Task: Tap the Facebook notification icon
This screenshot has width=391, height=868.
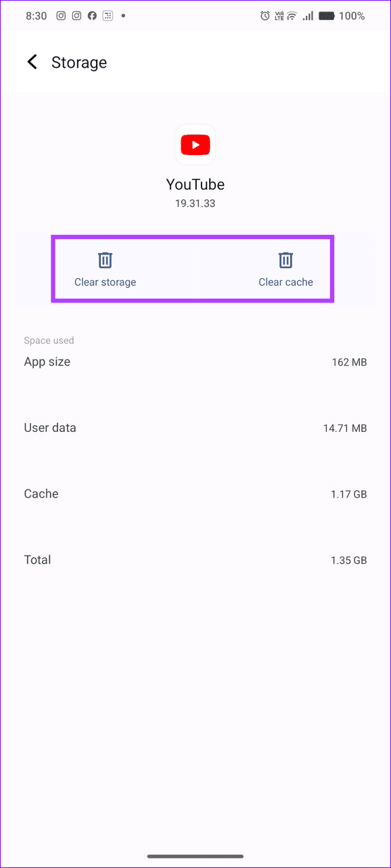Action: tap(92, 16)
